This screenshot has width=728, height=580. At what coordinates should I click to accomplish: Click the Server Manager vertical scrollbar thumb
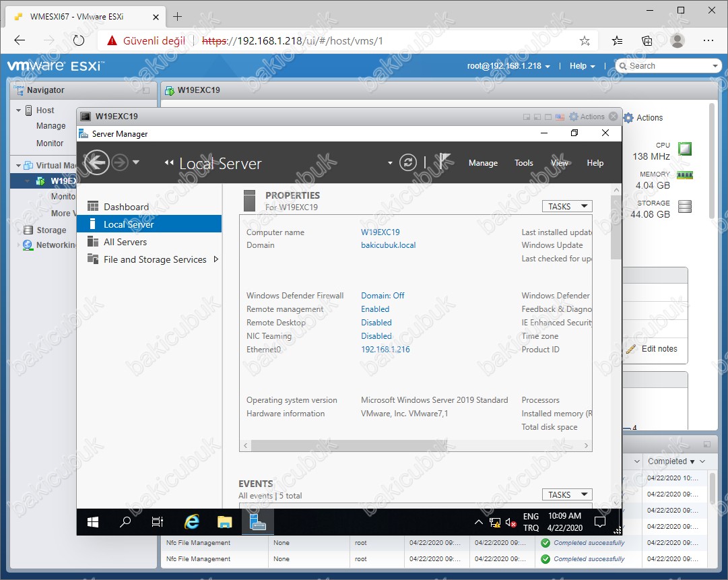click(616, 228)
